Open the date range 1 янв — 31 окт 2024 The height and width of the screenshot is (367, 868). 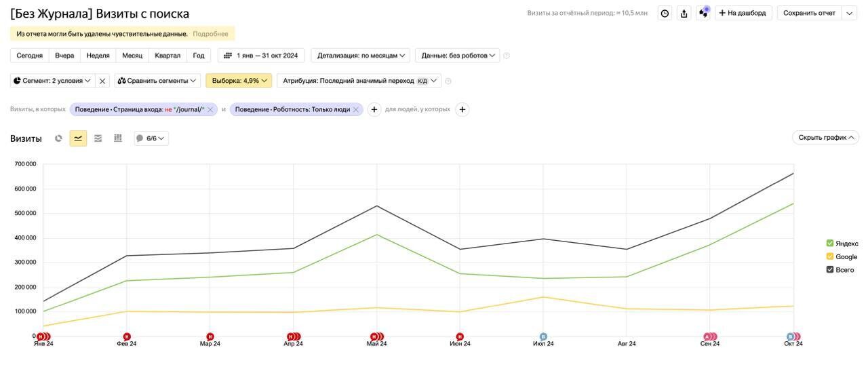[261, 56]
